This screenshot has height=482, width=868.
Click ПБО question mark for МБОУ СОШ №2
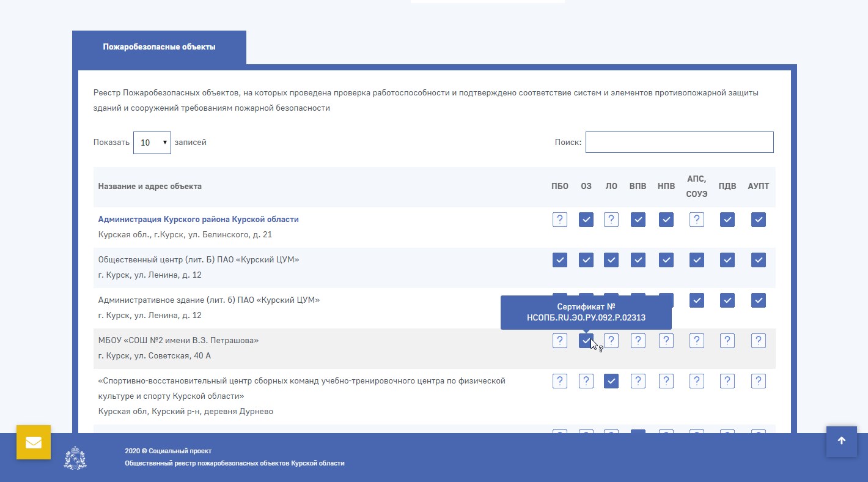[x=559, y=341]
